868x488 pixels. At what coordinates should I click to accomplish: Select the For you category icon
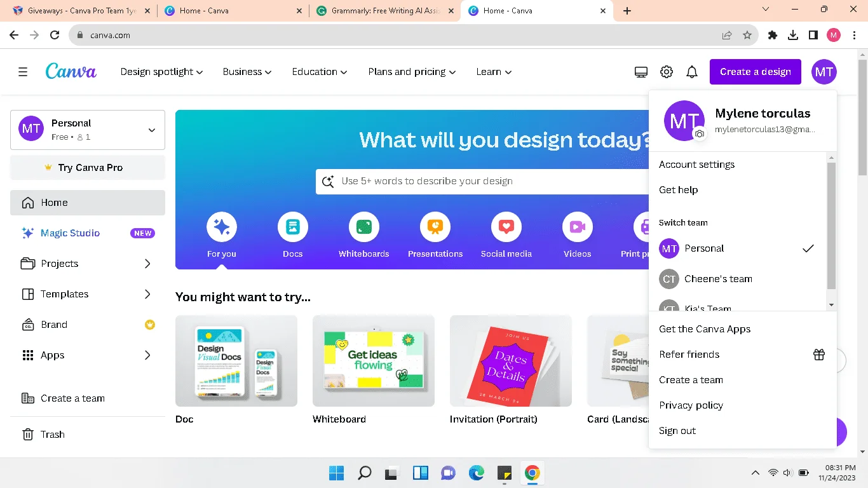click(x=222, y=227)
